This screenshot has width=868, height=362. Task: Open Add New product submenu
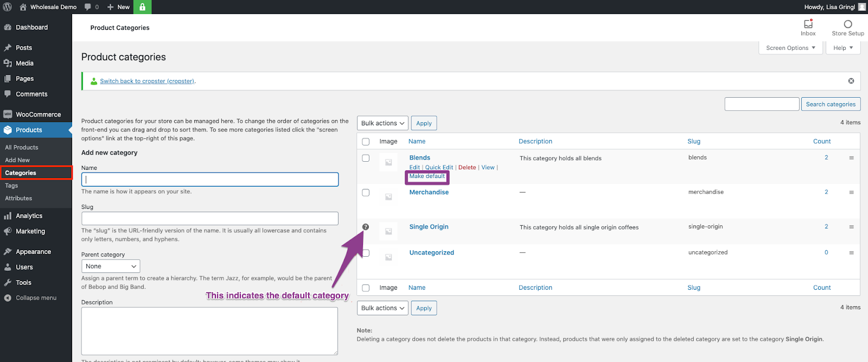coord(17,160)
